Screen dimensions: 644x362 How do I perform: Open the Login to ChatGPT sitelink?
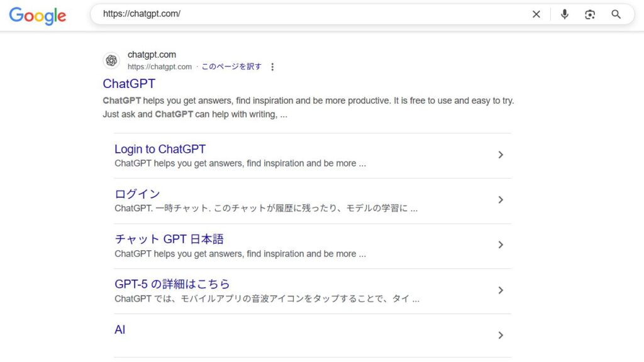160,149
